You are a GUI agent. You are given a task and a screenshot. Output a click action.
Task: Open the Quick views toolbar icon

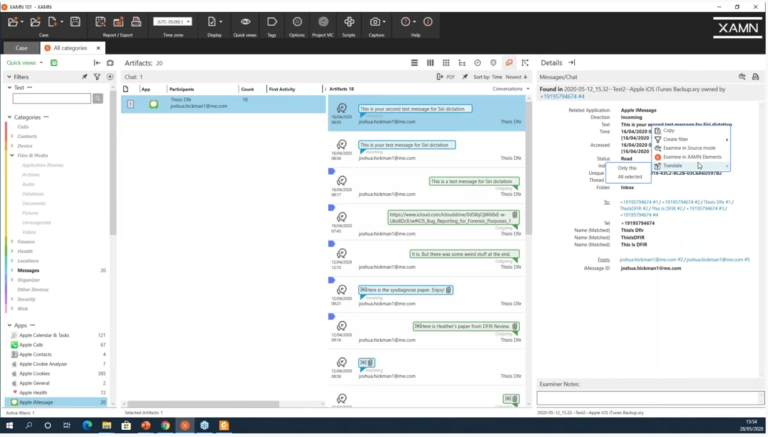click(x=245, y=22)
